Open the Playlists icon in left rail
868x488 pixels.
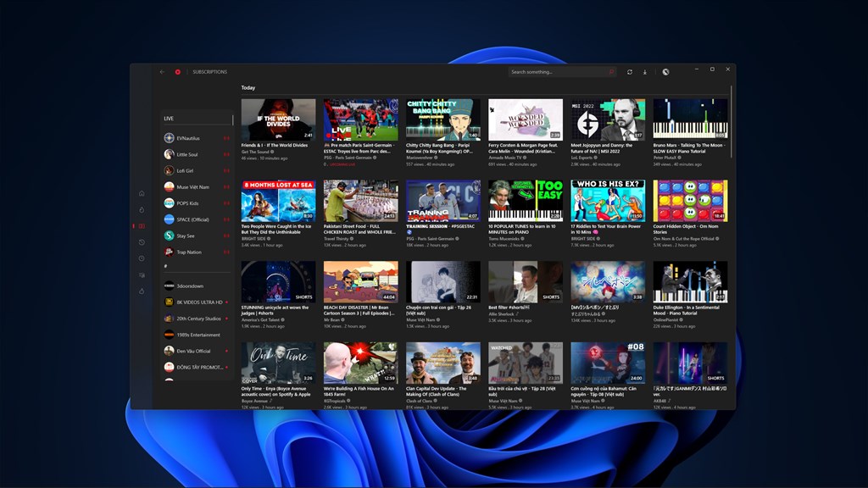pos(142,275)
